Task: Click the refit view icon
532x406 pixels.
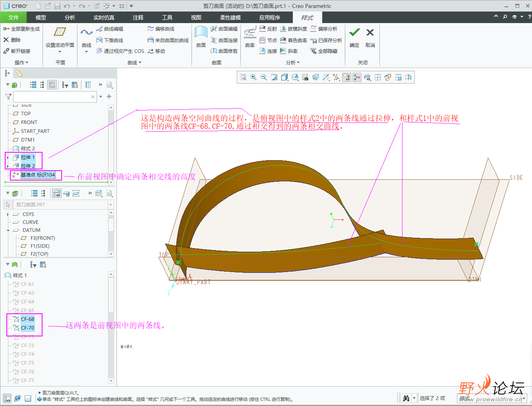Action: [243, 77]
